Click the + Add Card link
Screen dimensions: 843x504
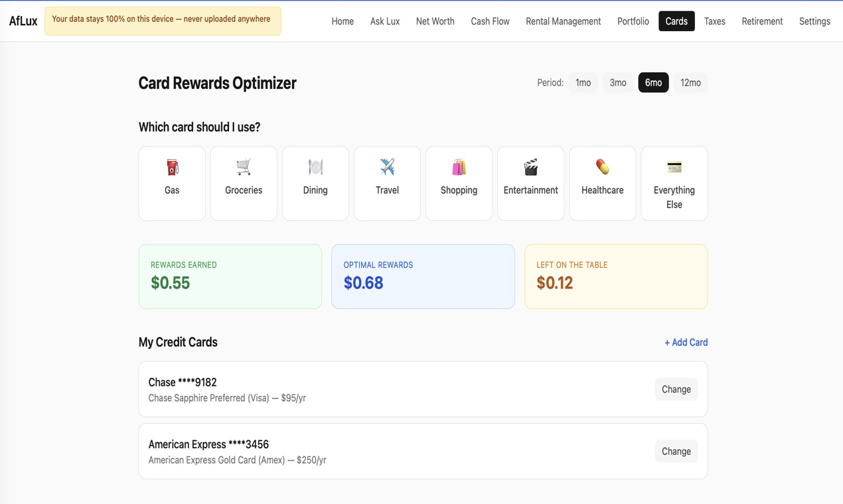pos(686,342)
